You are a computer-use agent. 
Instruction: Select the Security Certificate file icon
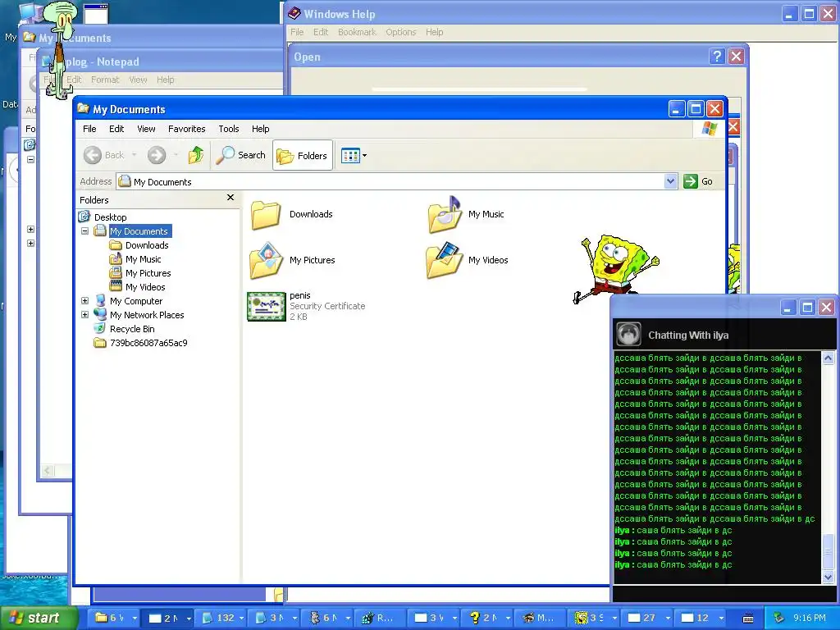(267, 307)
